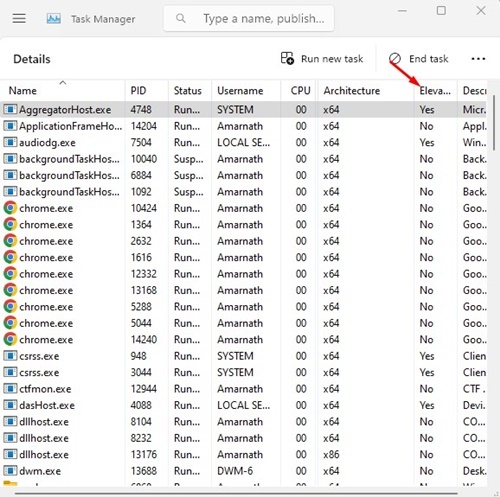Open the three-dot more options menu

pos(478,59)
